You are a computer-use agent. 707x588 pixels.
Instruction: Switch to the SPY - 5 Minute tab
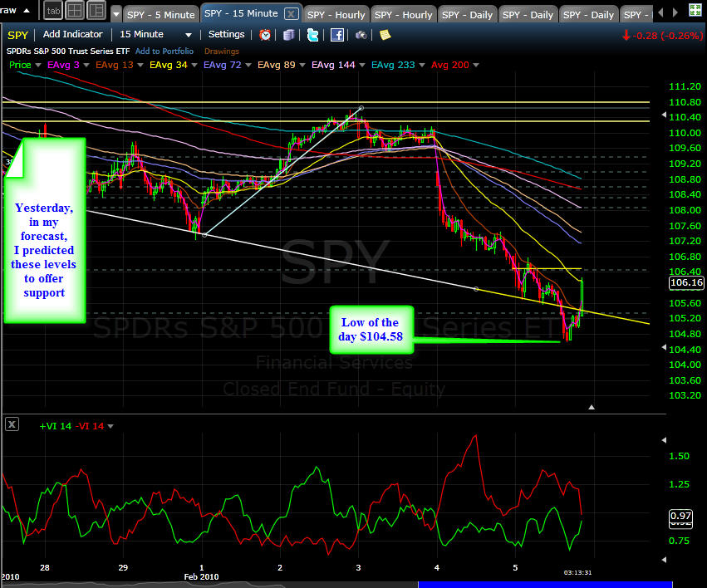[161, 15]
